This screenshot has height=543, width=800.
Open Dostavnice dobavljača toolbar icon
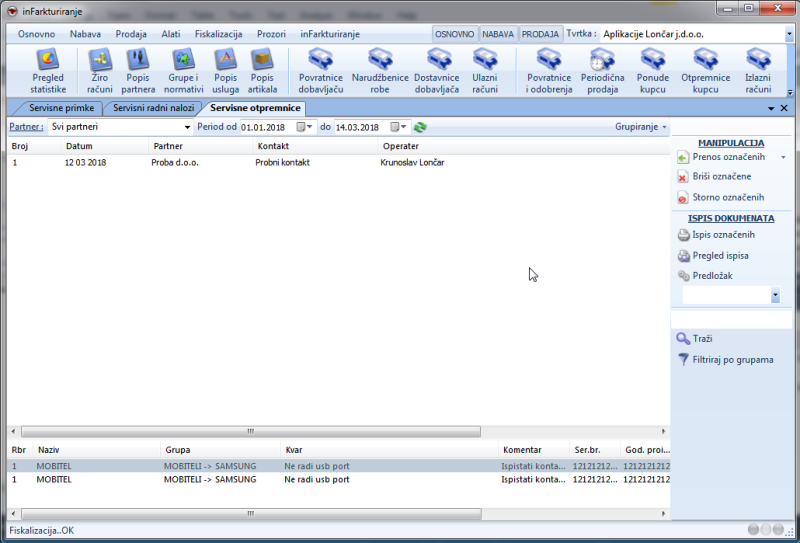(x=436, y=71)
